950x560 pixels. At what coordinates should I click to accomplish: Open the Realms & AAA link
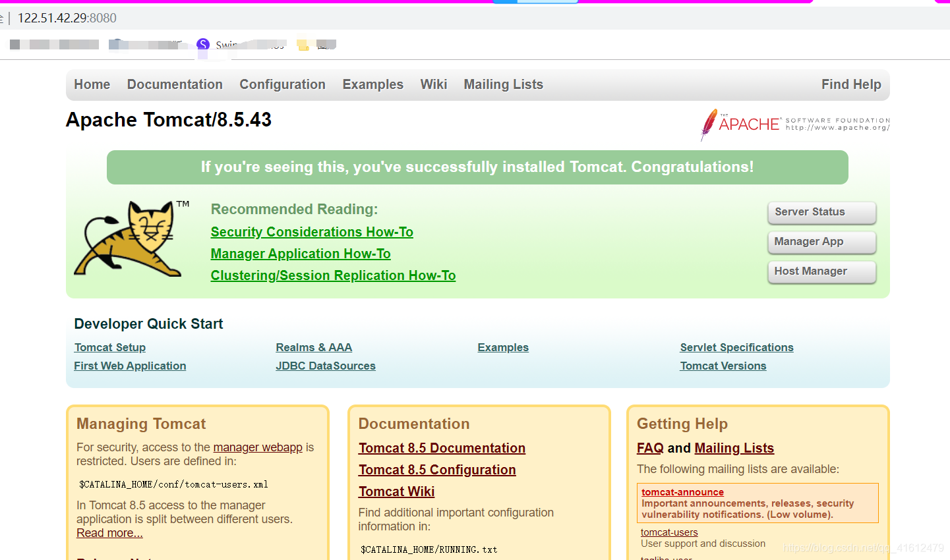tap(314, 347)
